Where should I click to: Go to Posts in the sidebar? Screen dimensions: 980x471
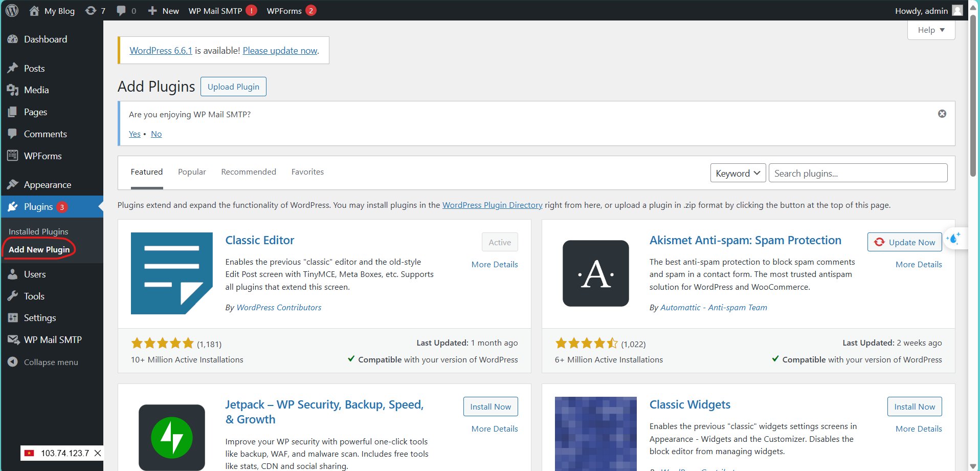point(52,68)
